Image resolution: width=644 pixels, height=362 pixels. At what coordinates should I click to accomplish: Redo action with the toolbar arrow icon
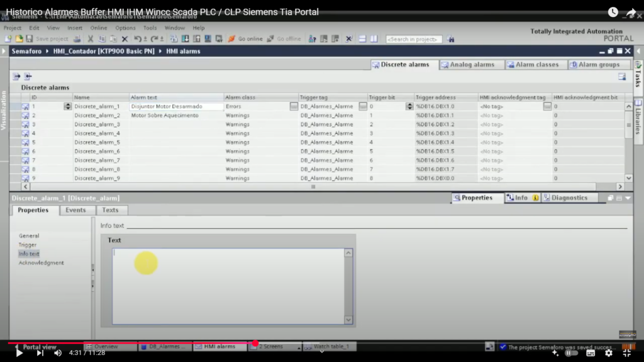[155, 39]
